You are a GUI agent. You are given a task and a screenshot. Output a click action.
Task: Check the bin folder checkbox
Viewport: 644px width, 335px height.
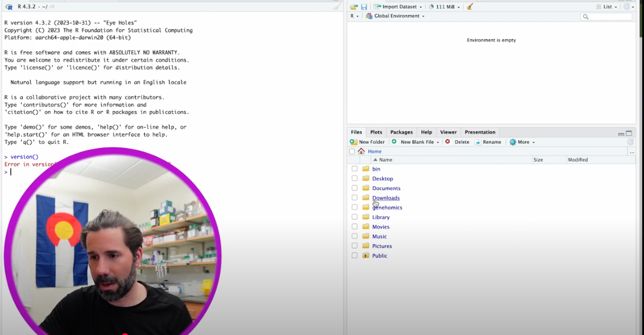point(355,168)
